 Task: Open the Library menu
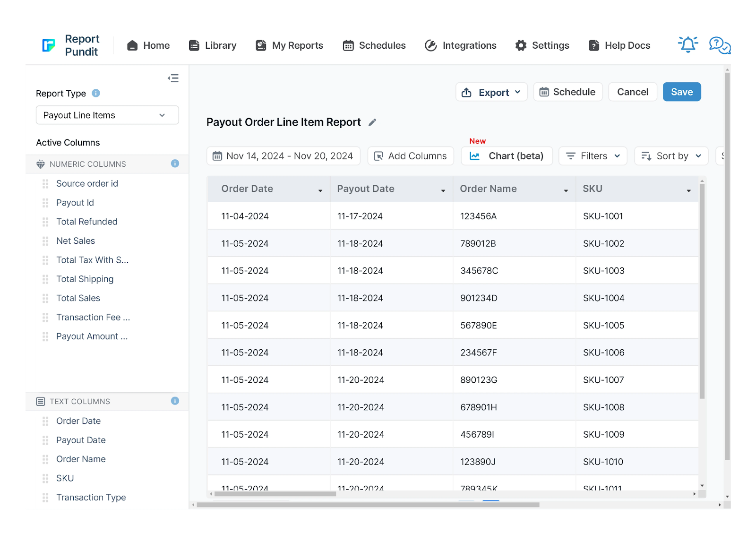(x=213, y=45)
